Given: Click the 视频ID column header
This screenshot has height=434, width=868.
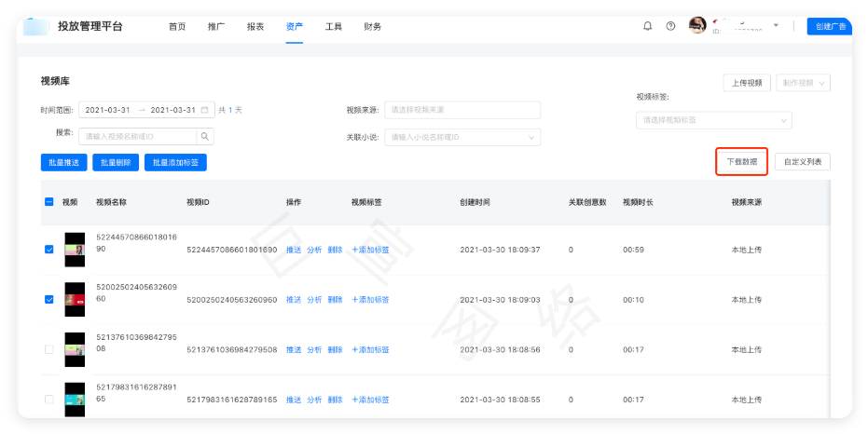Looking at the screenshot, I should (x=198, y=202).
